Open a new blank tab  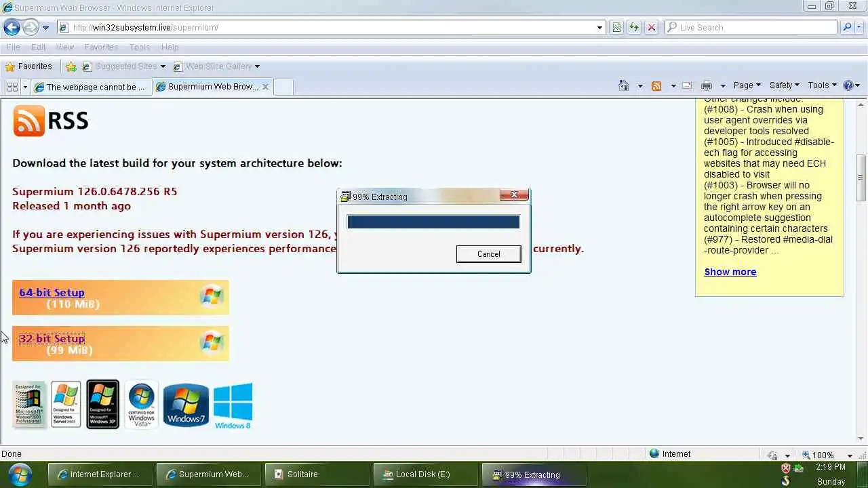[283, 87]
